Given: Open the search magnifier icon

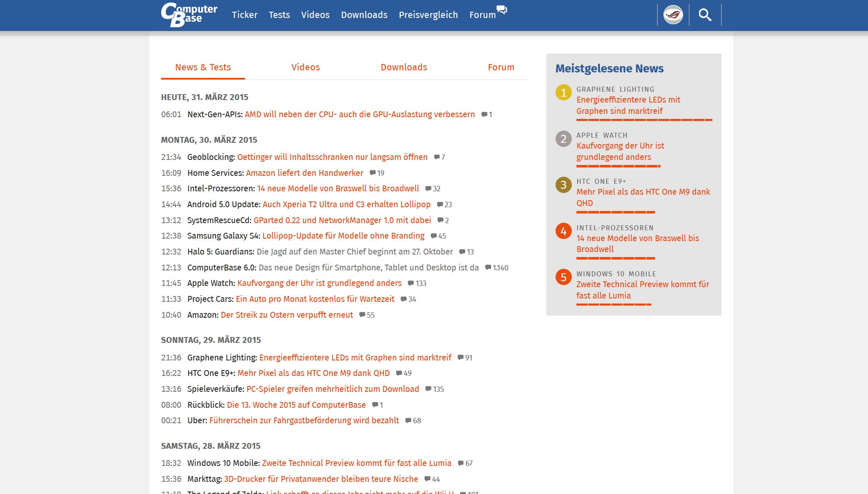Looking at the screenshot, I should click(x=705, y=15).
